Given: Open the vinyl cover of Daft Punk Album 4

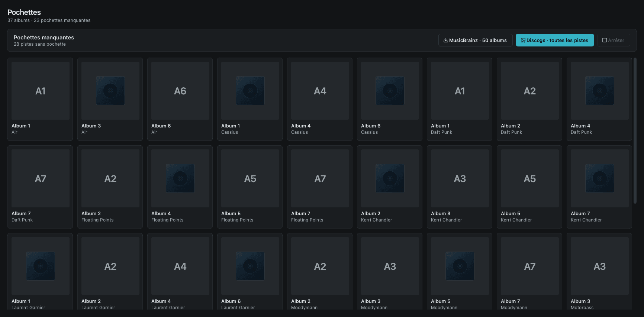Looking at the screenshot, I should [x=600, y=91].
